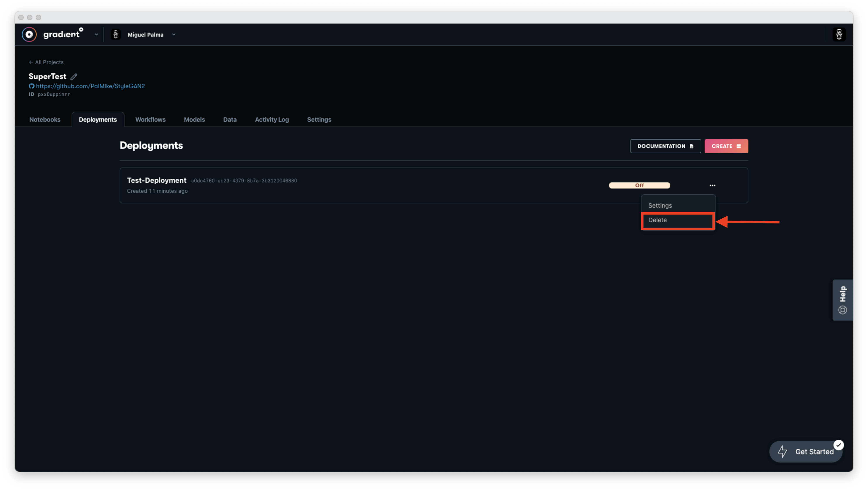Open the Get Started widget
Screen dimensions: 868x490
point(806,452)
